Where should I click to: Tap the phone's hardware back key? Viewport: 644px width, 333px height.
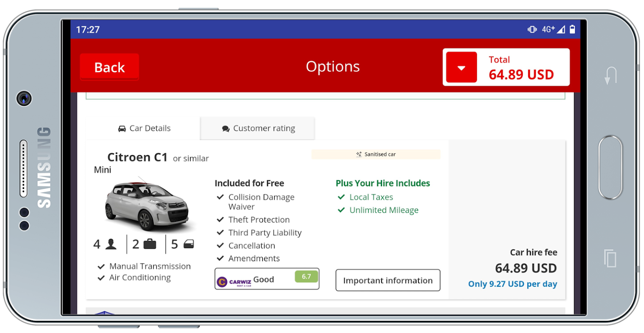(611, 75)
